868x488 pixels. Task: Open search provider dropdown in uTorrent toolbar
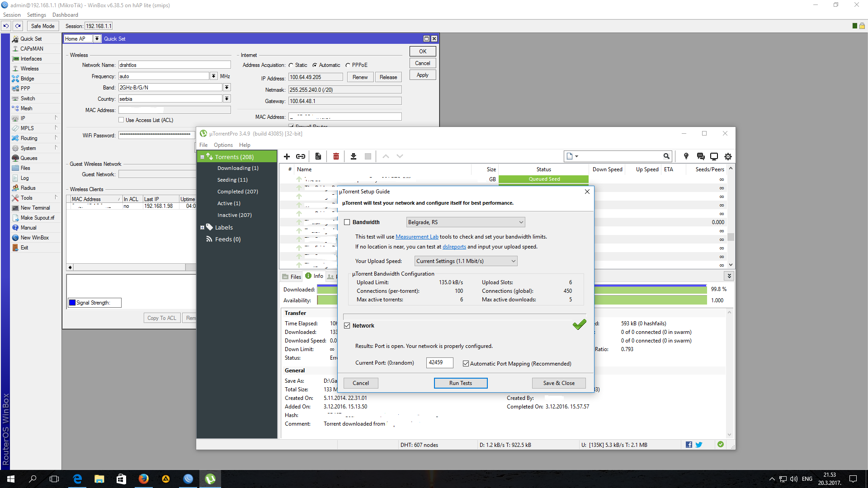572,156
